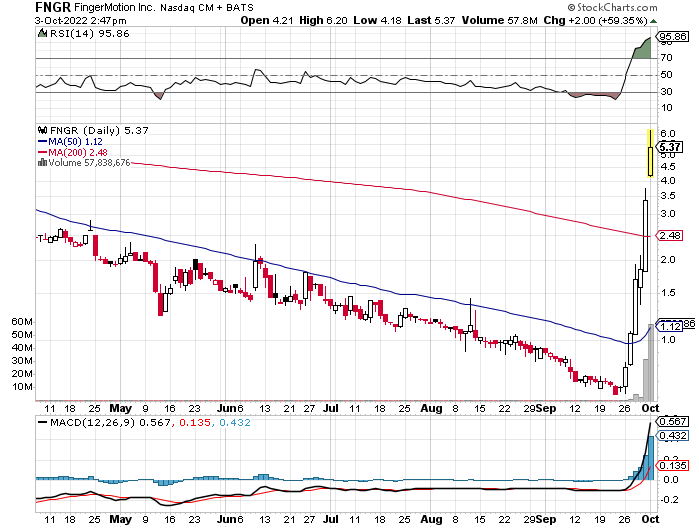Click the 1.12 MA(50) price tag

[x=670, y=327]
